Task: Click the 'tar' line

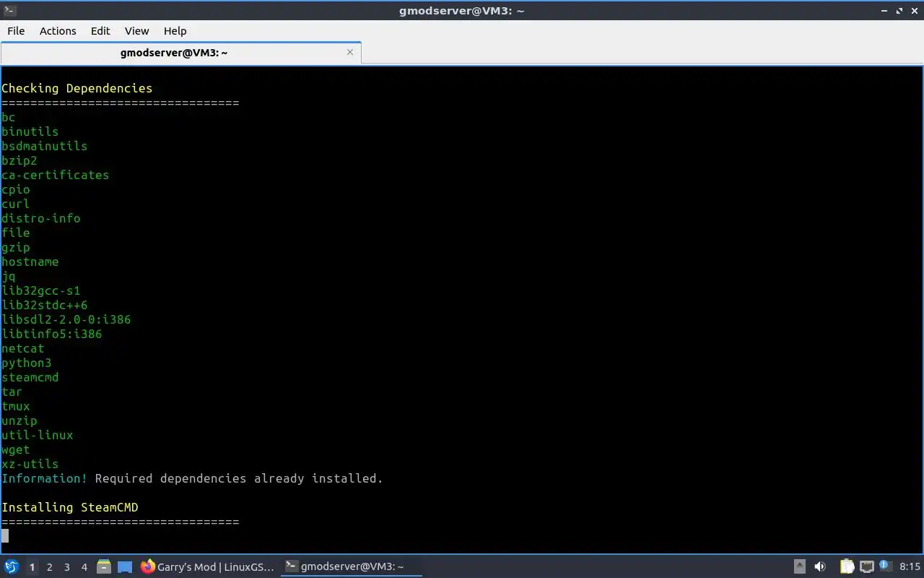Action: coord(12,392)
